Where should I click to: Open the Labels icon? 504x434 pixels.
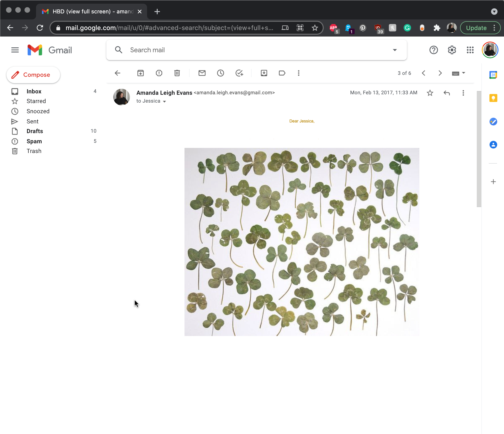pyautogui.click(x=282, y=73)
